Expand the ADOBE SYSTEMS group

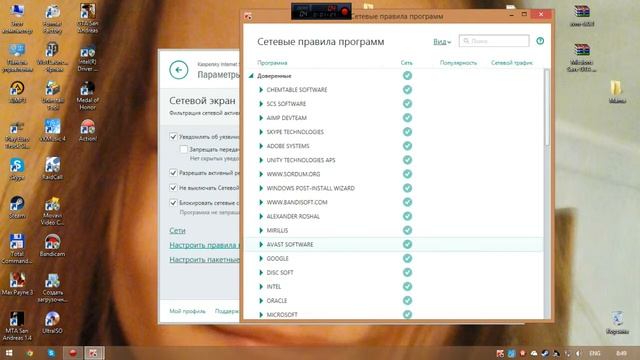pos(261,146)
